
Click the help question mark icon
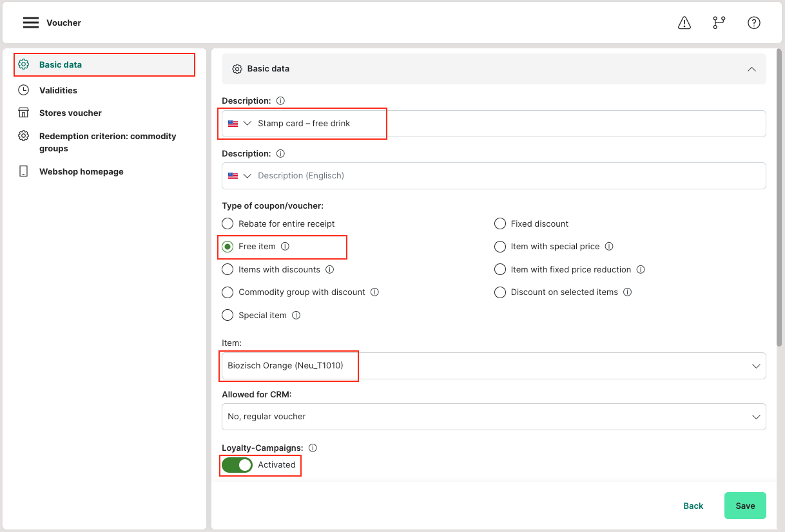tap(754, 23)
